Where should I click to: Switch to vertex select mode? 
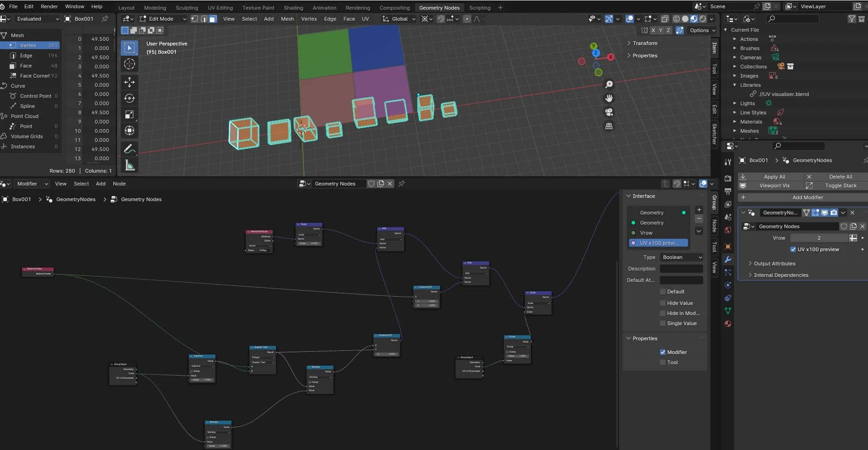195,19
